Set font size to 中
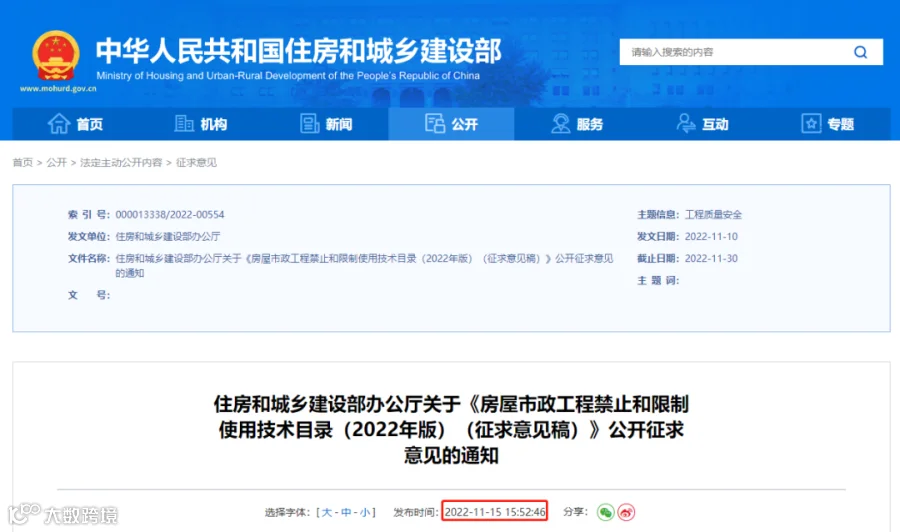The image size is (900, 532). click(x=346, y=512)
